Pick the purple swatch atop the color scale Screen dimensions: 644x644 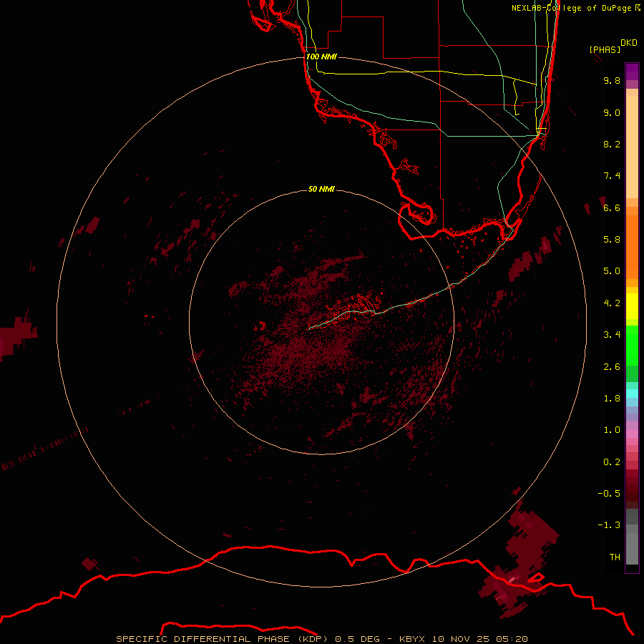tap(632, 71)
